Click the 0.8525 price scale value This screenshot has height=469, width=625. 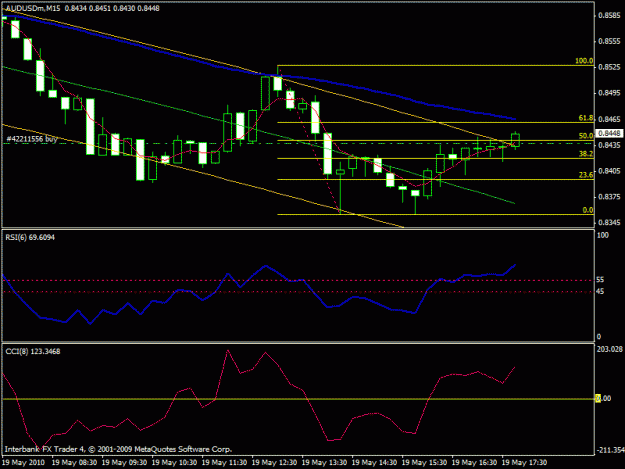point(609,67)
